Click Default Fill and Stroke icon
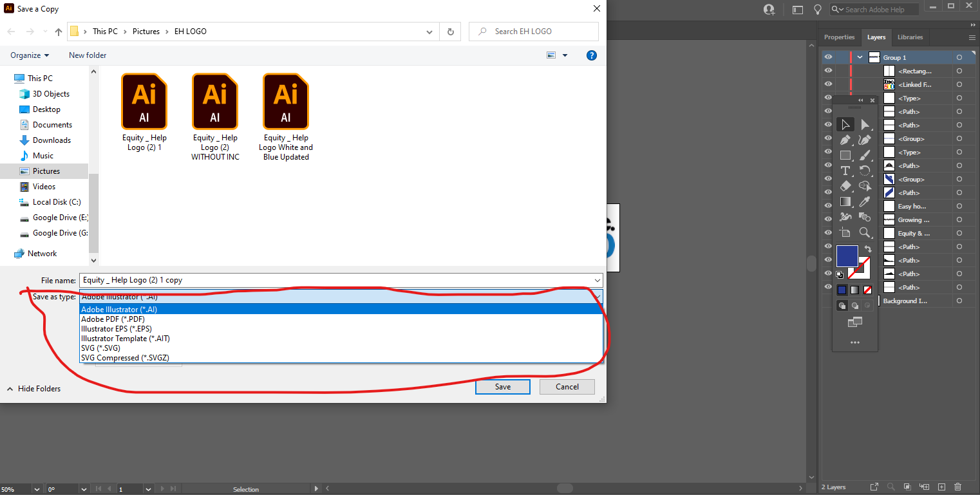Screen dimensions: 980x495 (x=840, y=275)
